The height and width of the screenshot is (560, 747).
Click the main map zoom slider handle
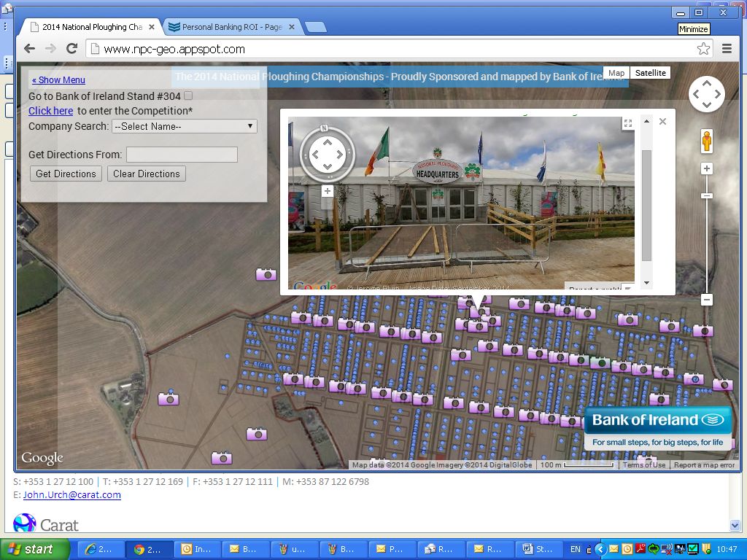(706, 195)
